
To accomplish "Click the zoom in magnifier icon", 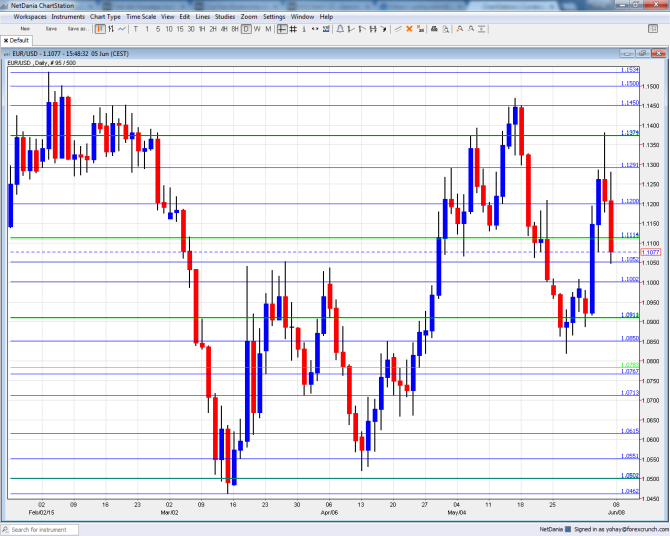I will coord(460,29).
